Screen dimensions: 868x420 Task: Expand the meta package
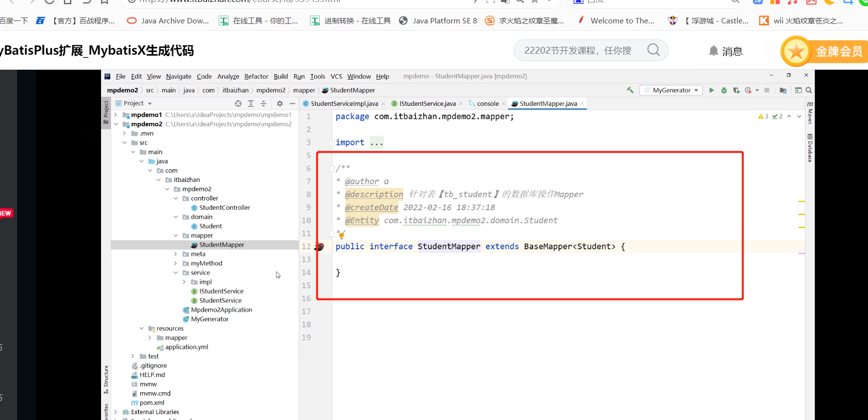(x=176, y=254)
